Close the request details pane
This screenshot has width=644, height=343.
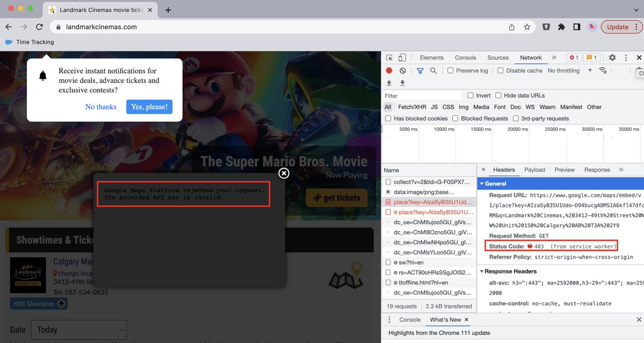tap(484, 170)
